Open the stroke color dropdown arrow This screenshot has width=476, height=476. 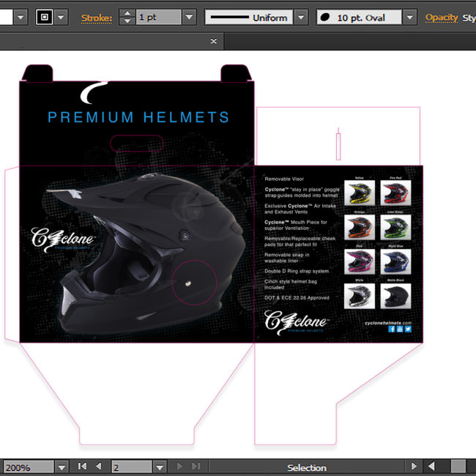(x=61, y=17)
